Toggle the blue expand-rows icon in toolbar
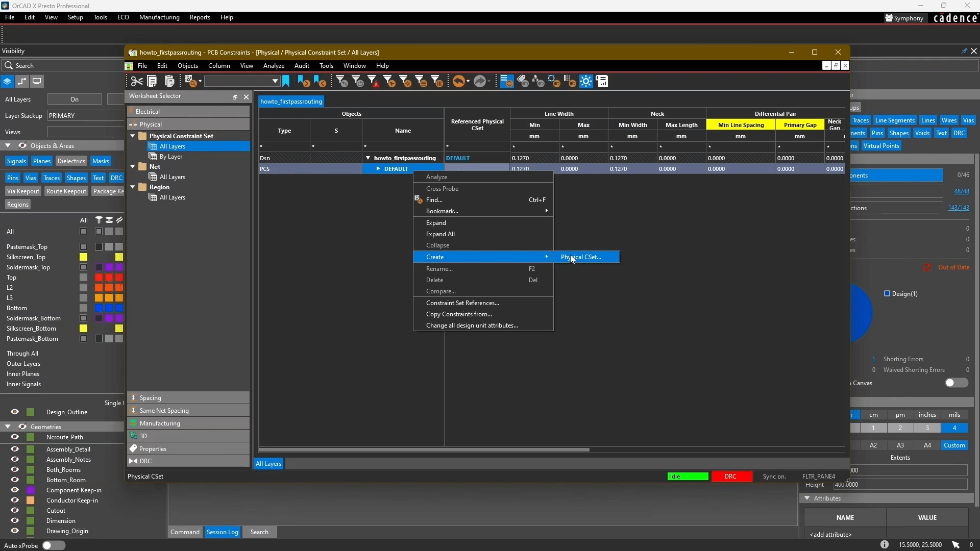980x551 pixels. pyautogui.click(x=507, y=81)
